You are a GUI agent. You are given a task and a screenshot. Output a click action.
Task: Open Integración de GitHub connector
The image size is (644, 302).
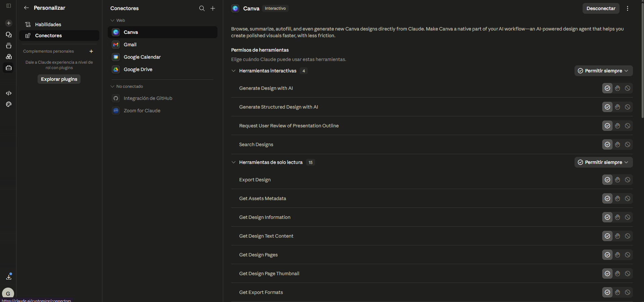[x=162, y=98]
